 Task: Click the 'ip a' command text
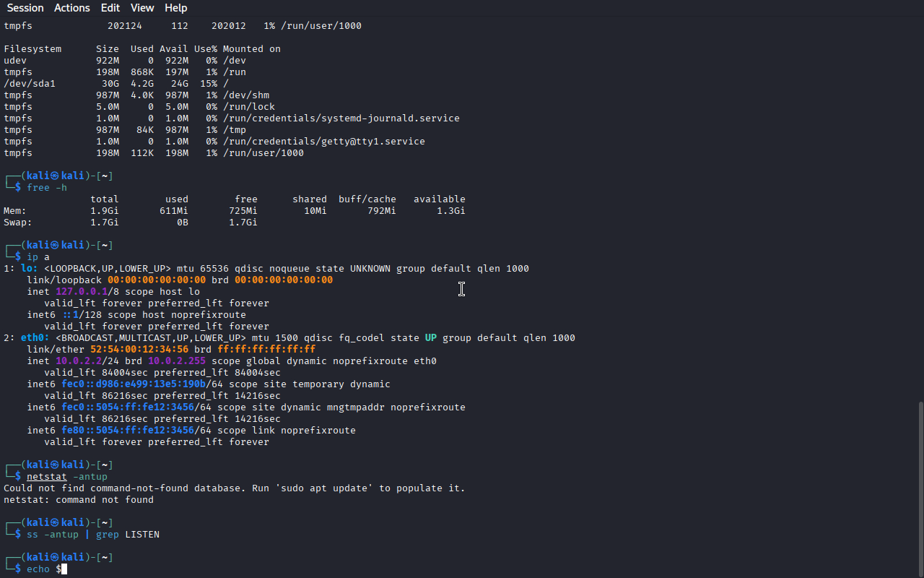click(x=38, y=257)
